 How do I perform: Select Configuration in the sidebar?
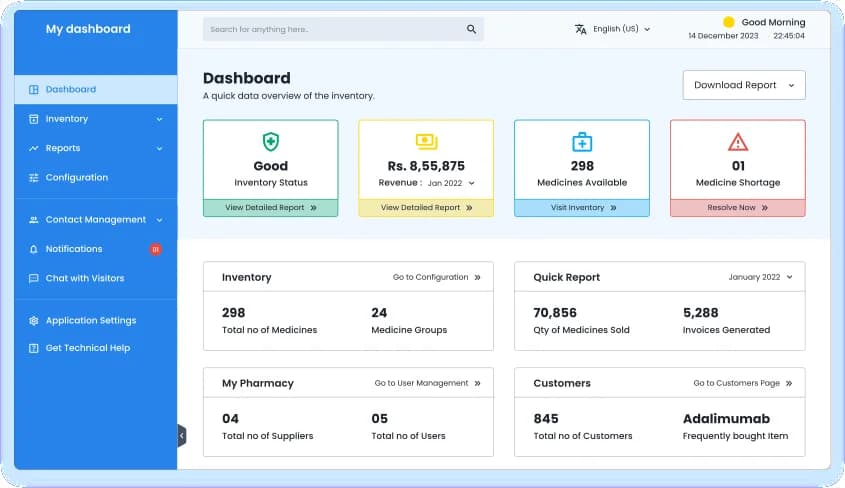click(x=76, y=177)
